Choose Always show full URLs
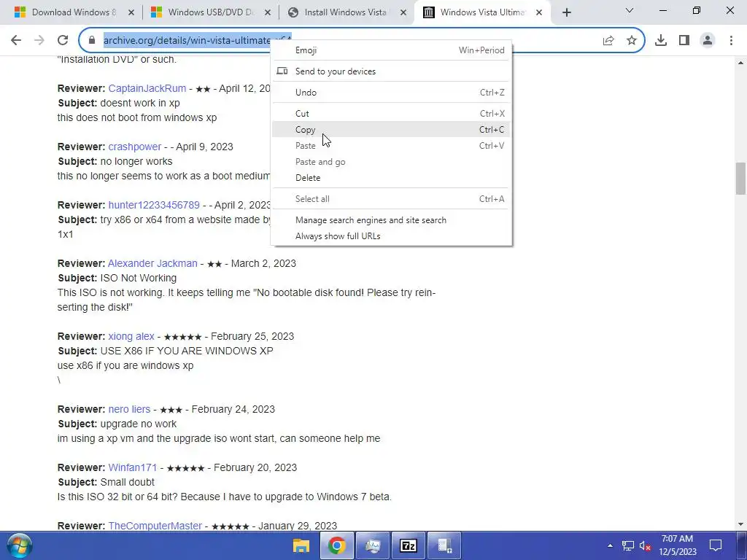747x560 pixels. point(392,236)
